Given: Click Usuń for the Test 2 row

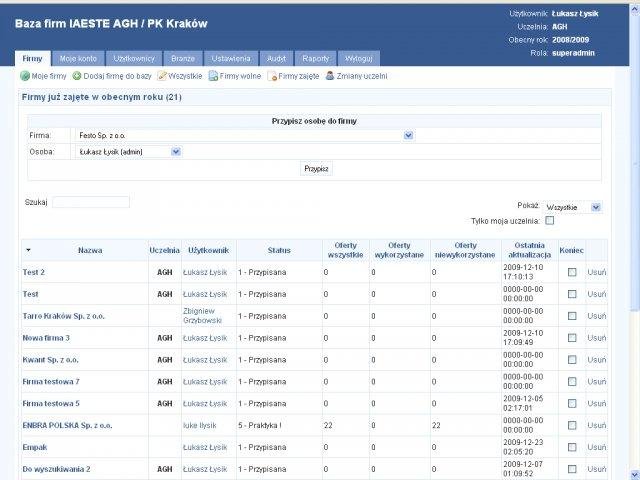Looking at the screenshot, I should [x=597, y=272].
